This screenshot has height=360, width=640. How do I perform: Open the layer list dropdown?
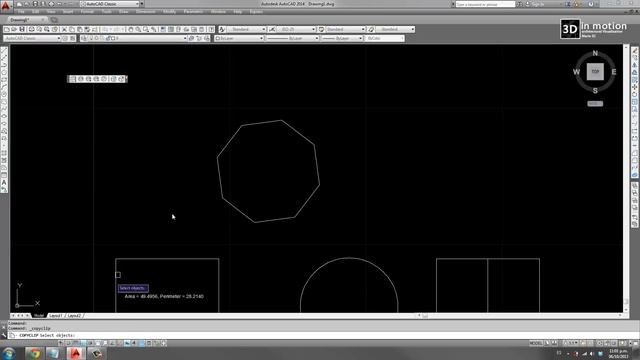pos(137,38)
